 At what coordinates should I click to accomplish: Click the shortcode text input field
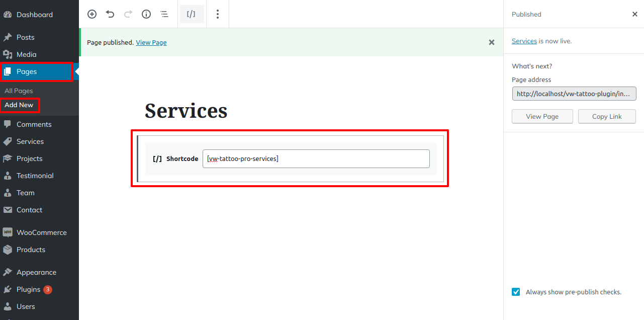tap(316, 158)
